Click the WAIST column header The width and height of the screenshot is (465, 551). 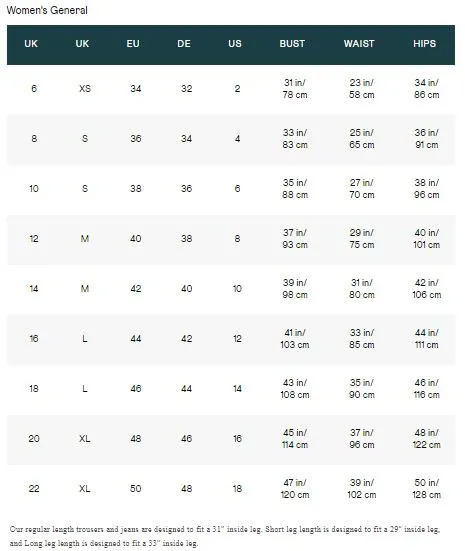tap(359, 44)
